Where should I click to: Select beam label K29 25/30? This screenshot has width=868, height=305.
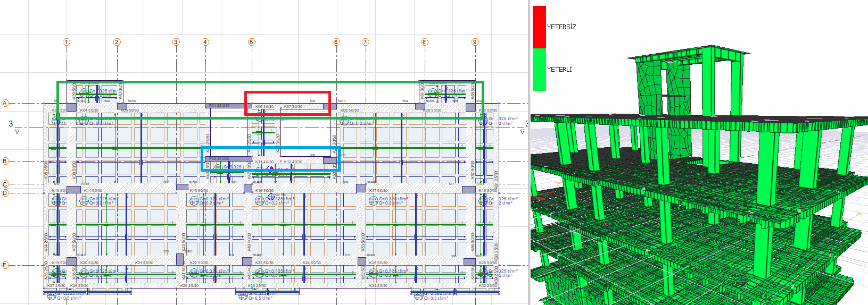(189, 286)
